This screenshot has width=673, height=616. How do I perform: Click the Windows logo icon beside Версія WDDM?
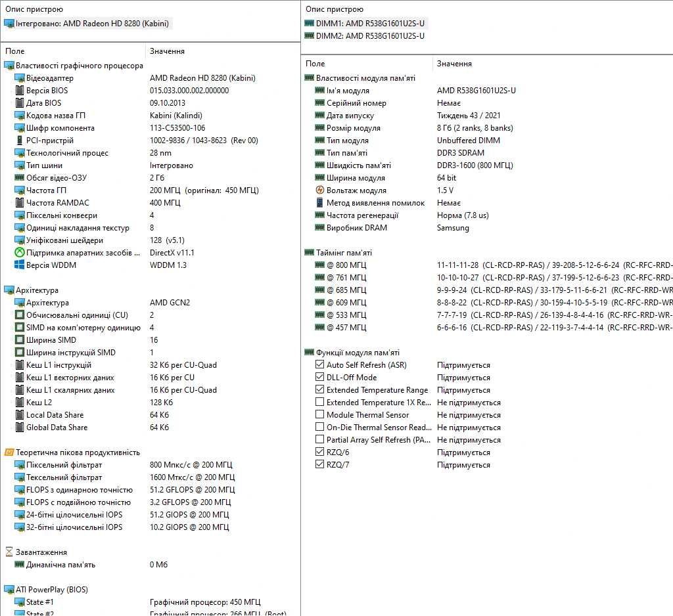point(19,265)
